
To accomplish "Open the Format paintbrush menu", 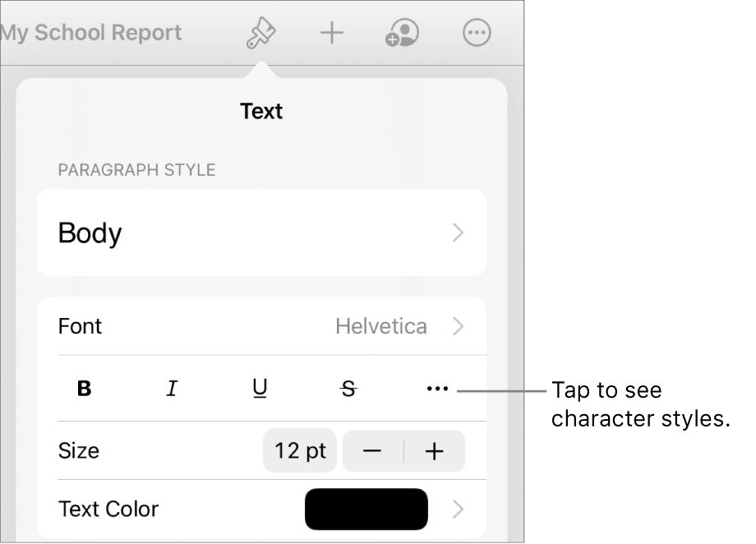I will tap(260, 33).
